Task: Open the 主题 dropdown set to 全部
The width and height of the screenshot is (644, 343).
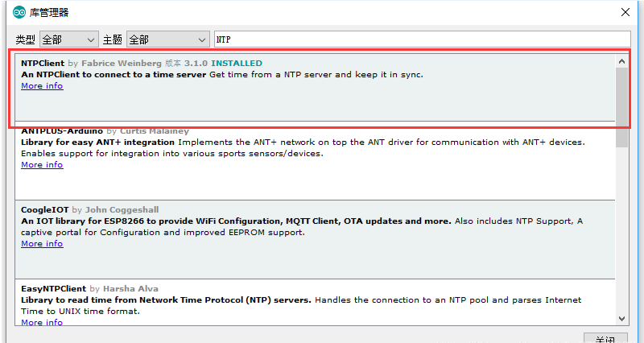Action: [168, 39]
